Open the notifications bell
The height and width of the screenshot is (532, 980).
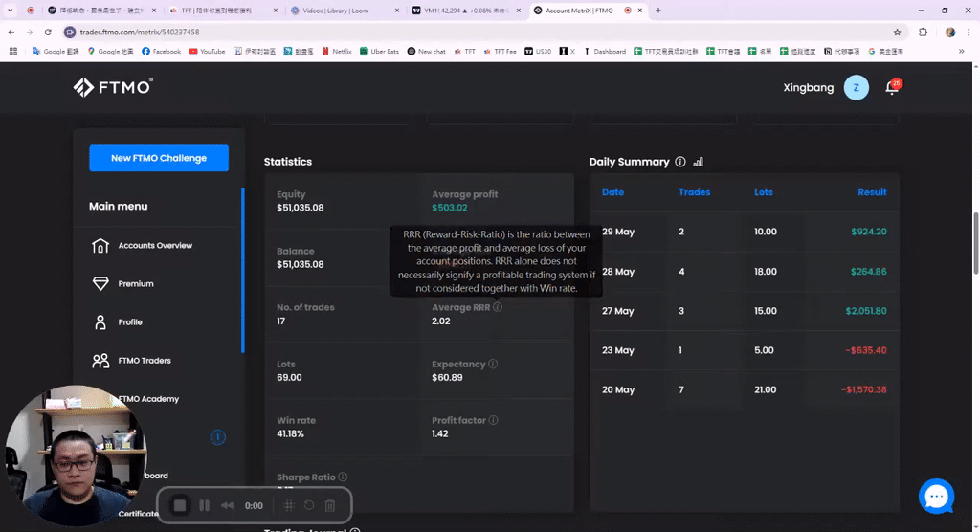[892, 87]
